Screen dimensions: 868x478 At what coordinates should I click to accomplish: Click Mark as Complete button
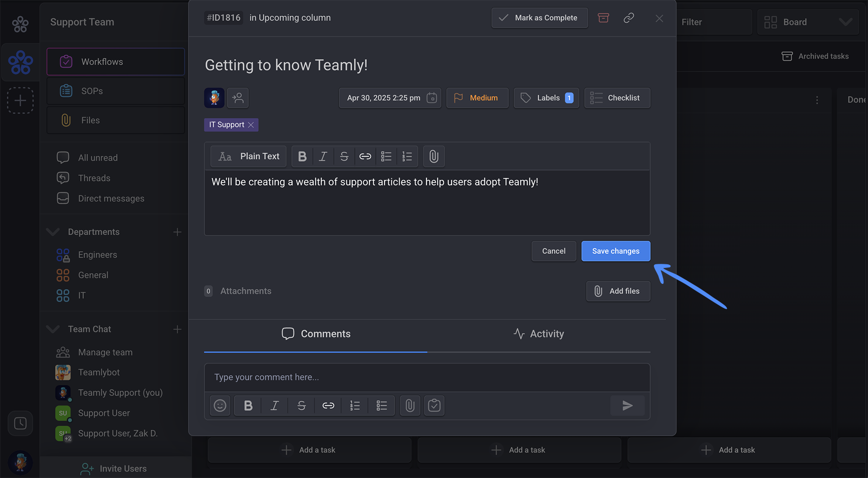[x=539, y=18]
